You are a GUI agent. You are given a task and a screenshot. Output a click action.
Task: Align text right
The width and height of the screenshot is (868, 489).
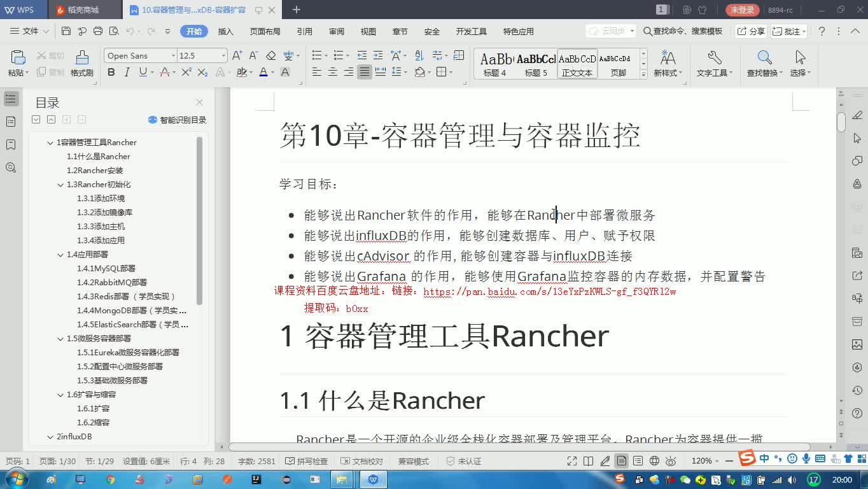pyautogui.click(x=348, y=73)
